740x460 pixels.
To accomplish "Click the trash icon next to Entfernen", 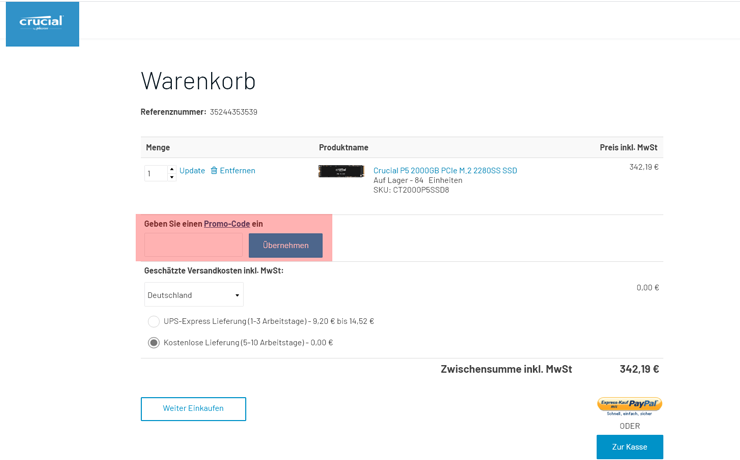I will point(214,170).
